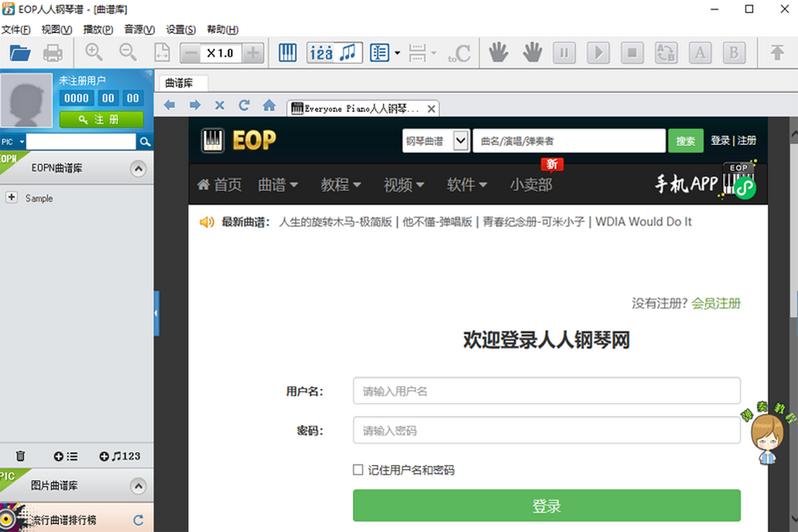Click the browser refresh icon
Viewport: 798px width, 532px height.
(244, 105)
